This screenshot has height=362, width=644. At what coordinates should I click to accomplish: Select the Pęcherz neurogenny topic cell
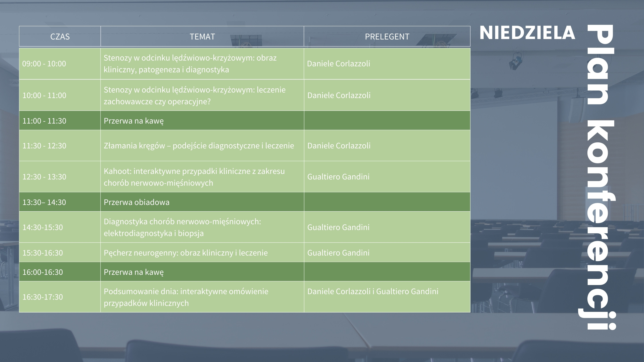[x=185, y=253]
